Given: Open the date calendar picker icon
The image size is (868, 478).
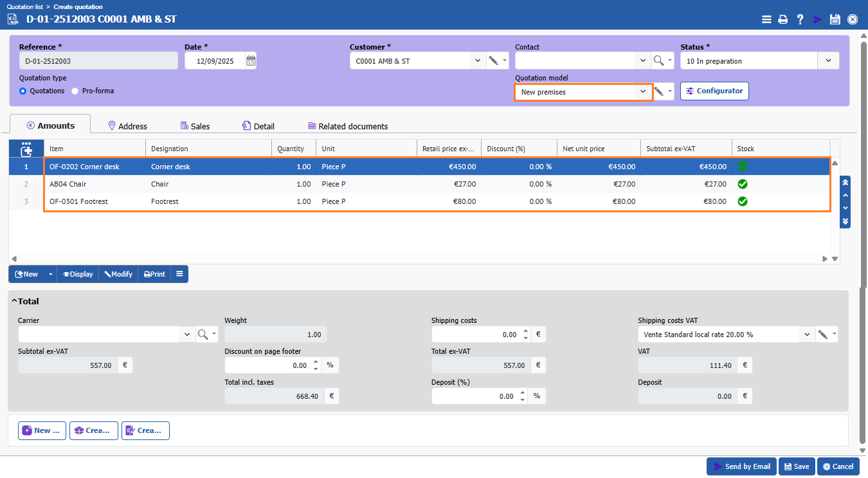Looking at the screenshot, I should point(251,61).
